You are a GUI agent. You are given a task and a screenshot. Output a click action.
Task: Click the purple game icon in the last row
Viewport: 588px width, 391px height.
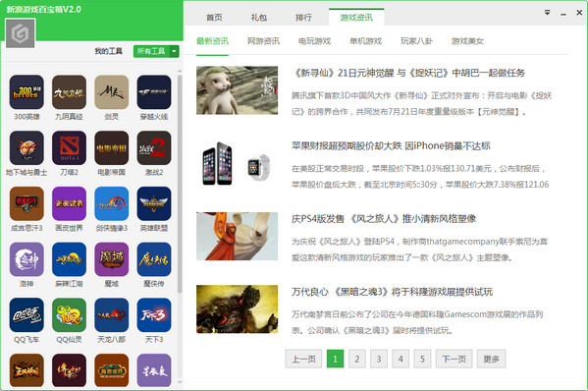154,370
